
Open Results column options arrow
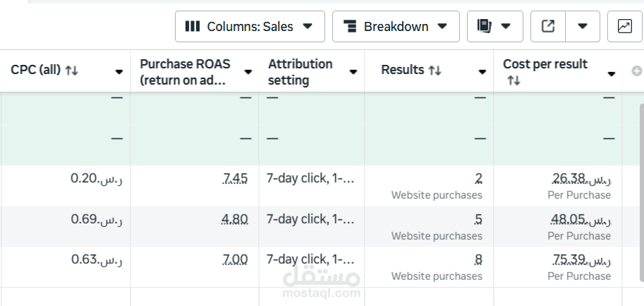pyautogui.click(x=482, y=72)
